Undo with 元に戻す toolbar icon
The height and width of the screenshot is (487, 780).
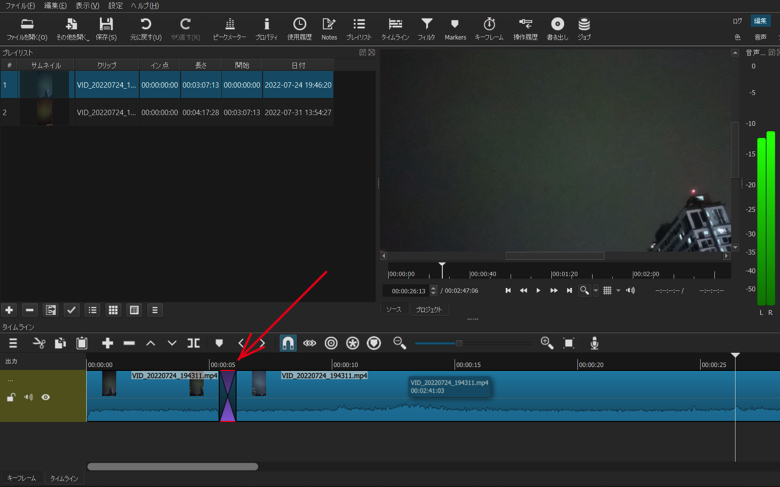pyautogui.click(x=146, y=29)
